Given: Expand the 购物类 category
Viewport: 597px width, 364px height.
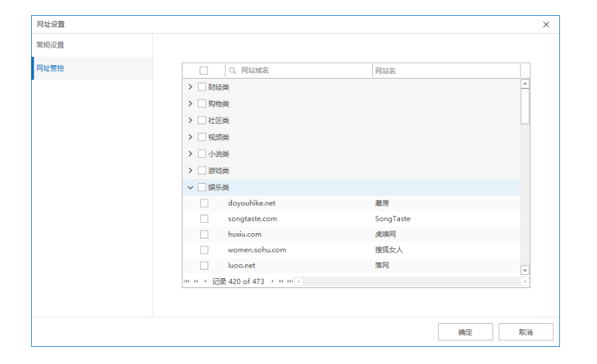Looking at the screenshot, I should click(190, 104).
